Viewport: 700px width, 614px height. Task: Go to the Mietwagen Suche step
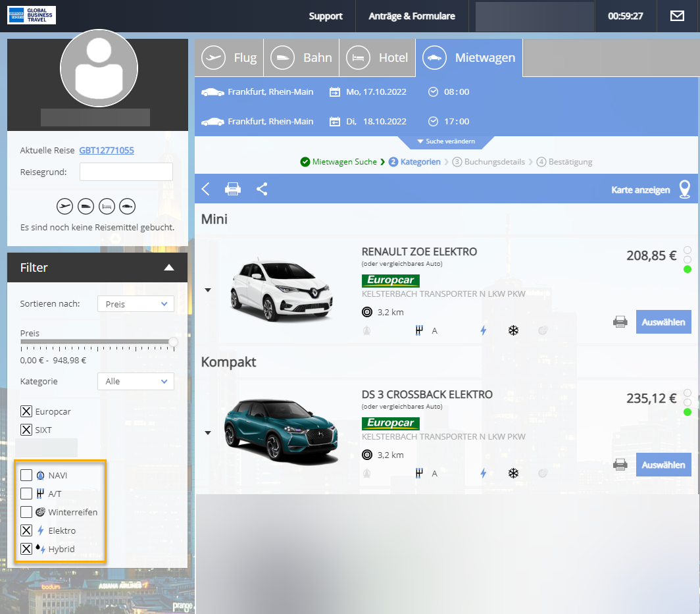click(344, 162)
